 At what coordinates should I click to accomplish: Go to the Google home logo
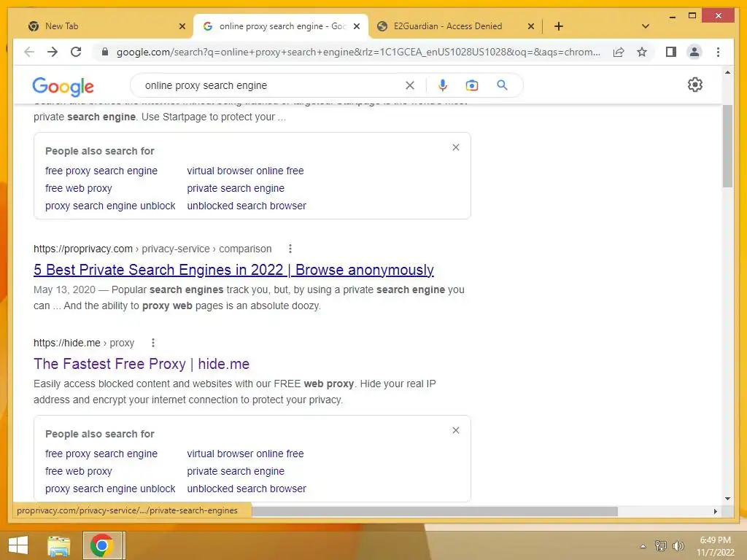point(63,86)
